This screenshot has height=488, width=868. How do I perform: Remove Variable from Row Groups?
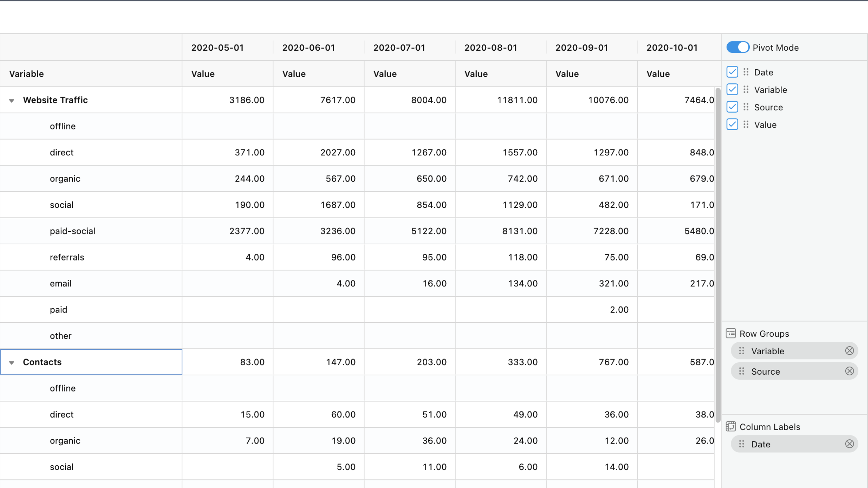[x=850, y=350]
